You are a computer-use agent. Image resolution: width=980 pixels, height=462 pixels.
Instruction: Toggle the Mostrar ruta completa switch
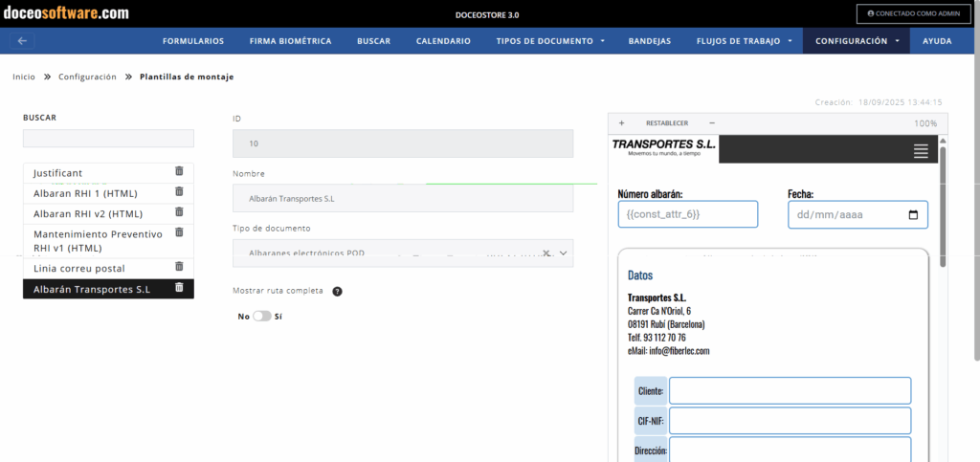pos(261,316)
